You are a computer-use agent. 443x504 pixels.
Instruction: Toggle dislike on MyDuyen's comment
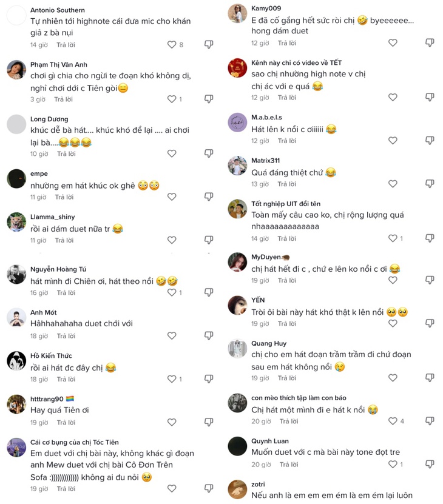point(430,280)
